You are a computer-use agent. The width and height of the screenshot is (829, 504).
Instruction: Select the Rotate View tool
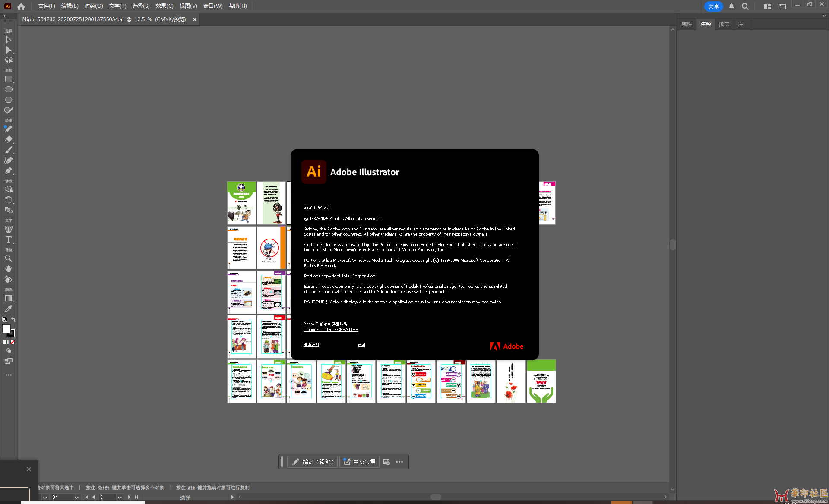[9, 279]
